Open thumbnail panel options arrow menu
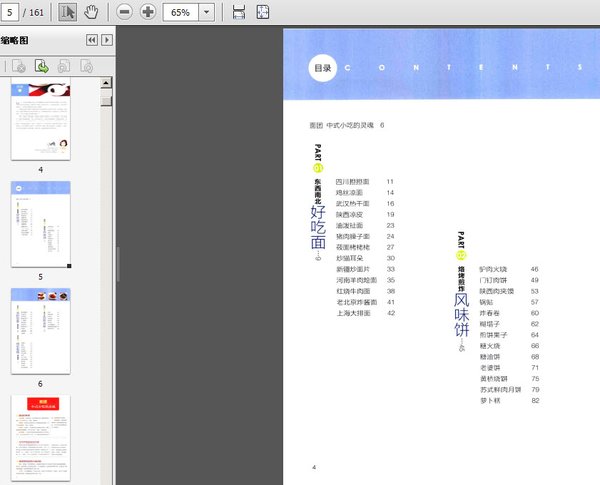Screen dimensions: 600x485 [106, 40]
